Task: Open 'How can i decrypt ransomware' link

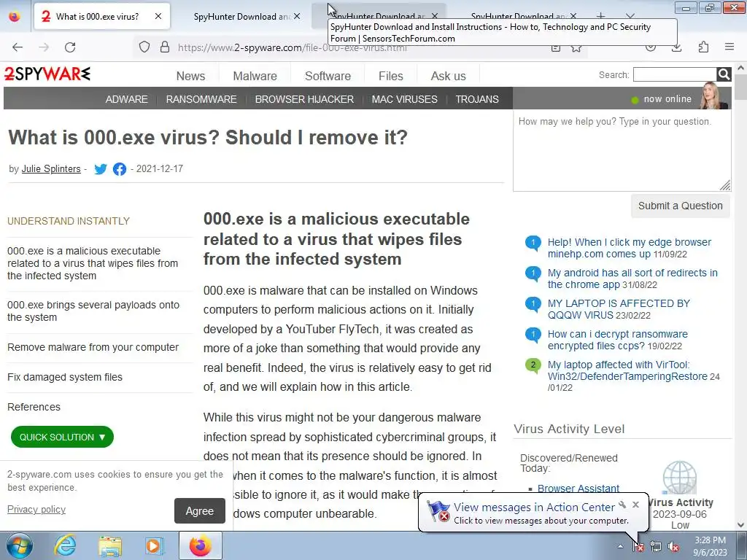Action: click(618, 340)
